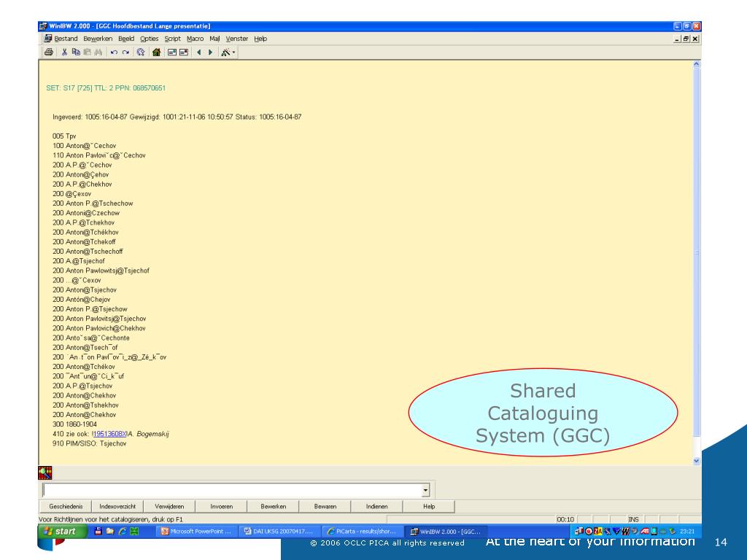This screenshot has width=747, height=560.
Task: Click the '200 Anton@Tchekoff' line
Action: click(x=85, y=242)
